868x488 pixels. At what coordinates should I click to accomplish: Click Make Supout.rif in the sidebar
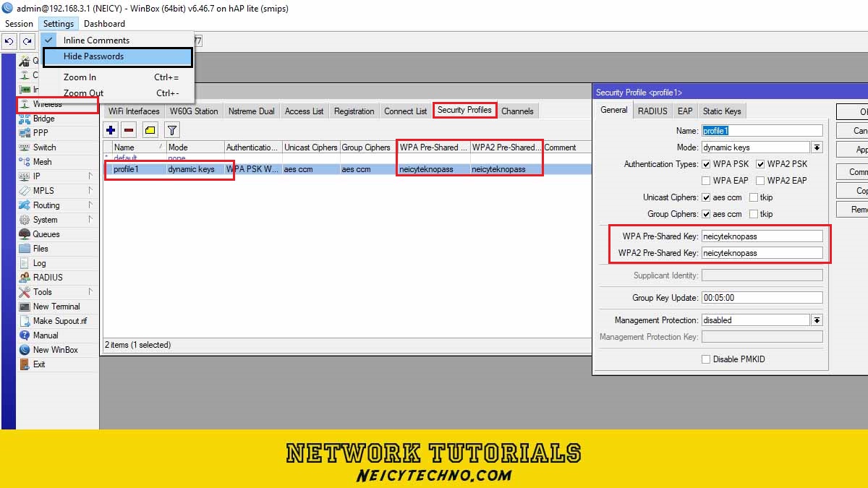[59, 321]
